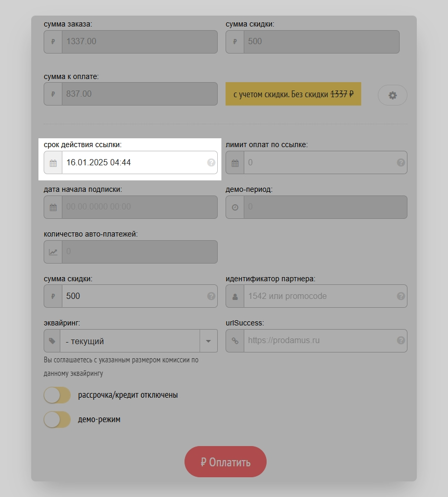The image size is (448, 497).
Task: Enable the демо-режим switch
Action: coord(57,419)
